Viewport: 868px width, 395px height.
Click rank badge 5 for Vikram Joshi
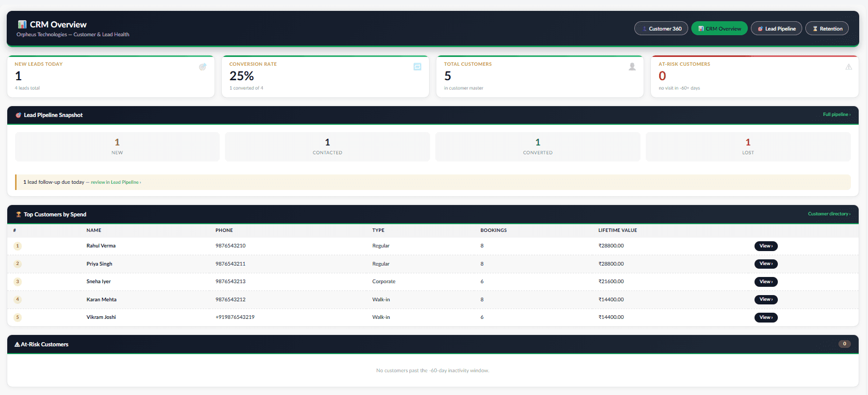(18, 317)
